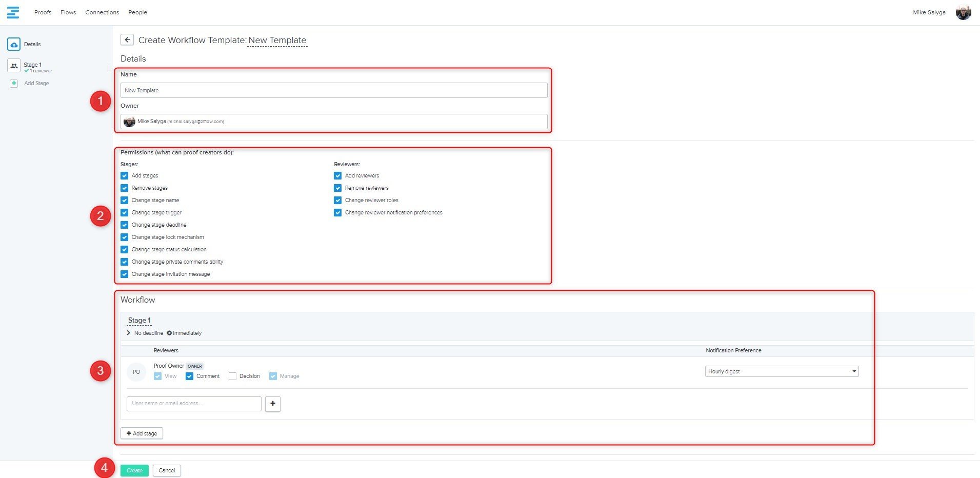
Task: Click the template Name input field
Action: (334, 90)
